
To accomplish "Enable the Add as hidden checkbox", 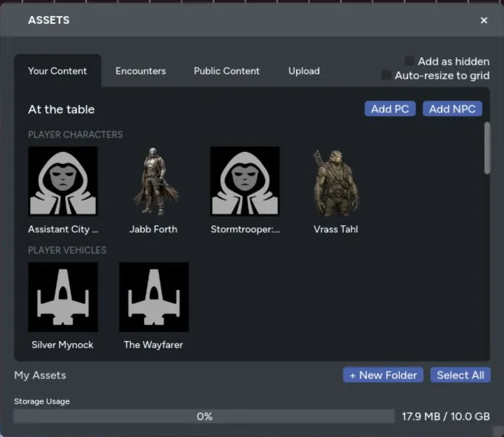I will coord(409,61).
